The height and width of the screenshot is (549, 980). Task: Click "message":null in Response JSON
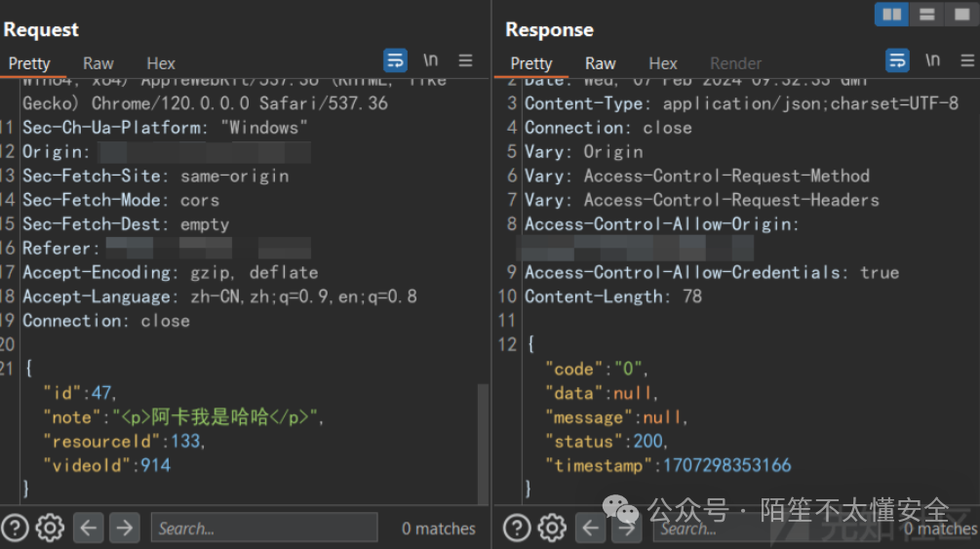click(616, 417)
